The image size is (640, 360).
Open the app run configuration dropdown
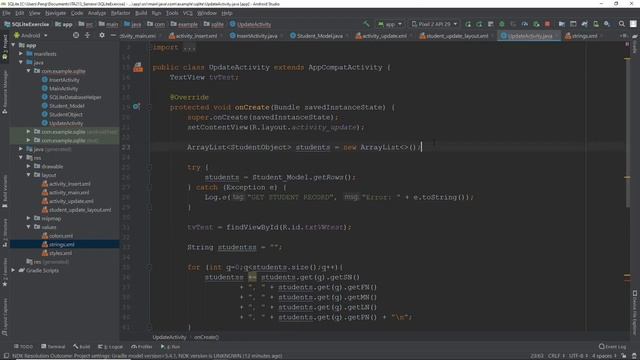tap(390, 24)
